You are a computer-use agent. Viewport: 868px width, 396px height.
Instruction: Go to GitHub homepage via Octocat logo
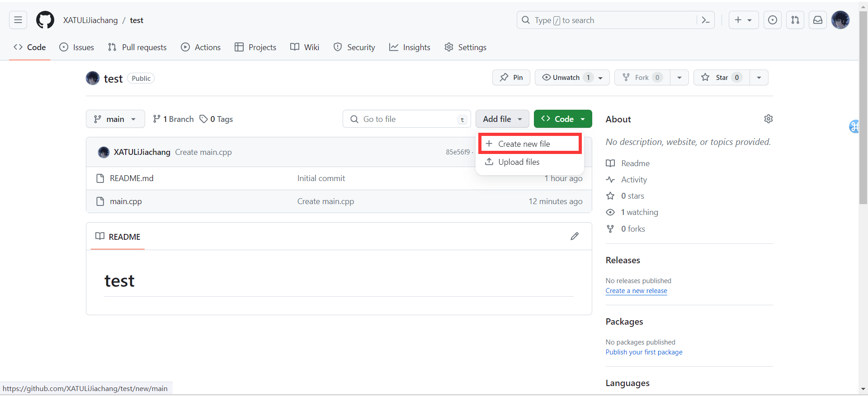[x=45, y=20]
